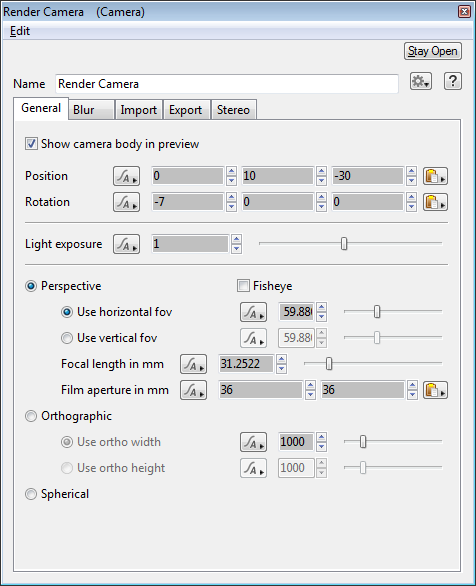Select the Orthographic radio button
The image size is (476, 586).
(31, 416)
